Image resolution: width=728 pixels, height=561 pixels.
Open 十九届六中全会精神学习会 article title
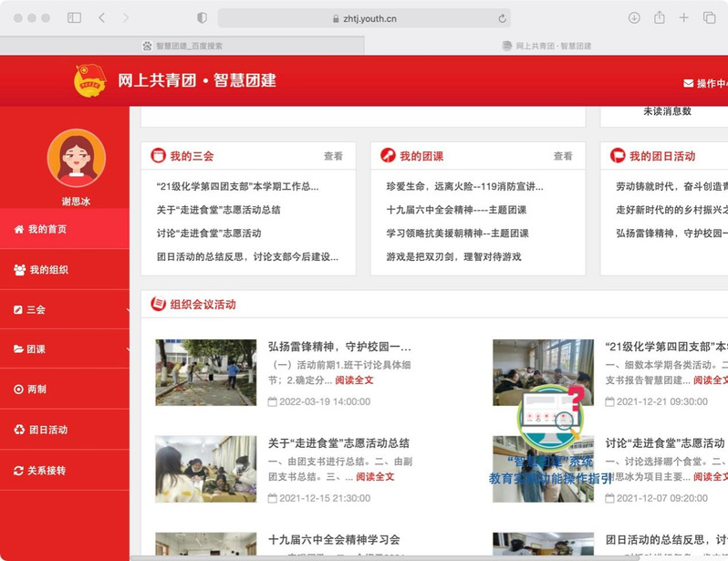coord(334,540)
